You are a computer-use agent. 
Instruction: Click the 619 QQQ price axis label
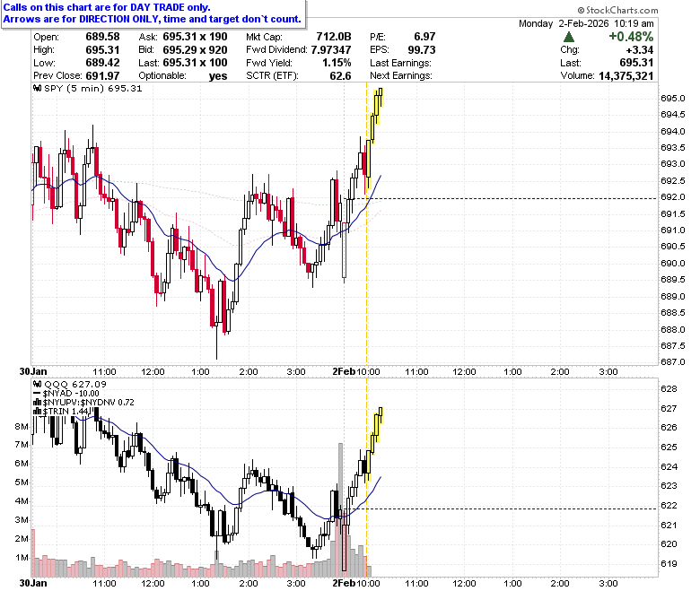[x=669, y=564]
